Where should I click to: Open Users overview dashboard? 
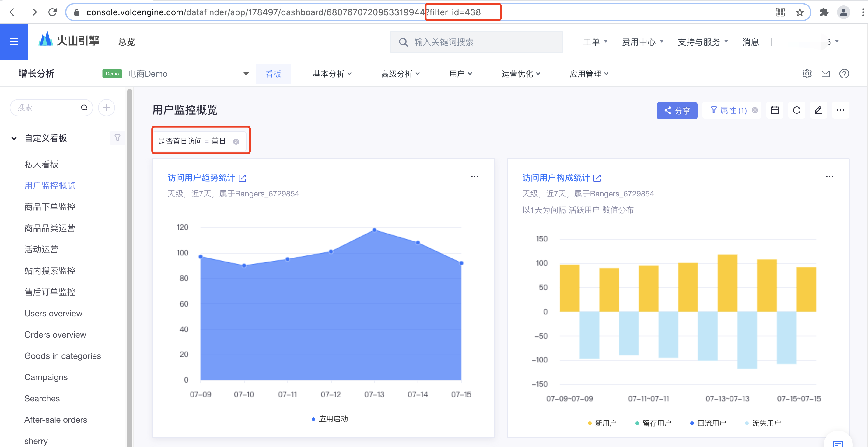53,313
